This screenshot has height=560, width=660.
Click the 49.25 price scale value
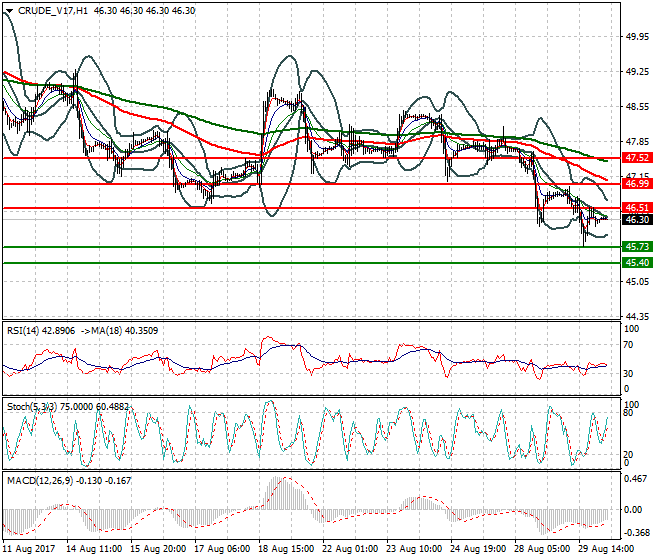coord(637,72)
